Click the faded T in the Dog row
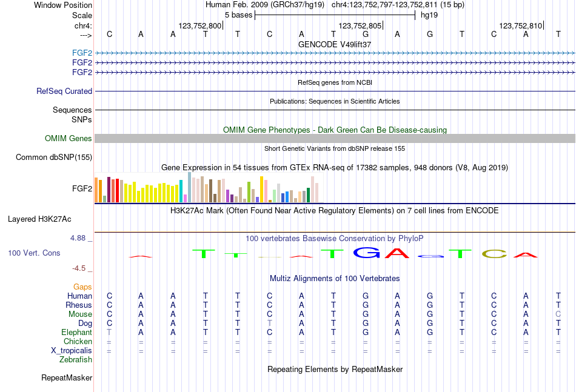The image size is (576, 392). [x=270, y=324]
